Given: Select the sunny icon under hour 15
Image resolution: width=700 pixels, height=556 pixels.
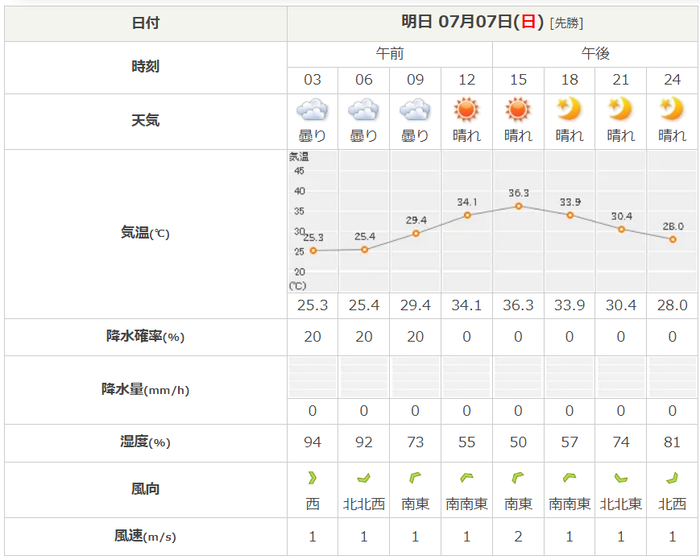Looking at the screenshot, I should (518, 109).
